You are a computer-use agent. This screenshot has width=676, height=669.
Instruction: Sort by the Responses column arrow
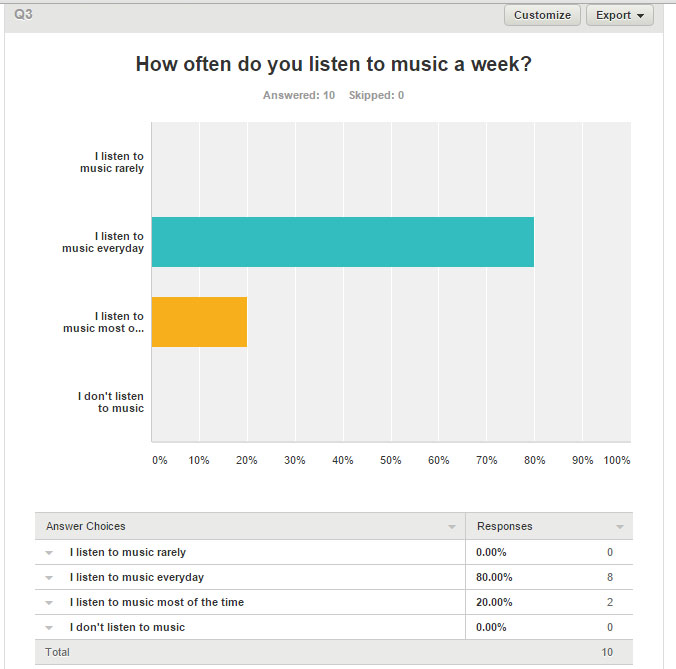tap(619, 527)
